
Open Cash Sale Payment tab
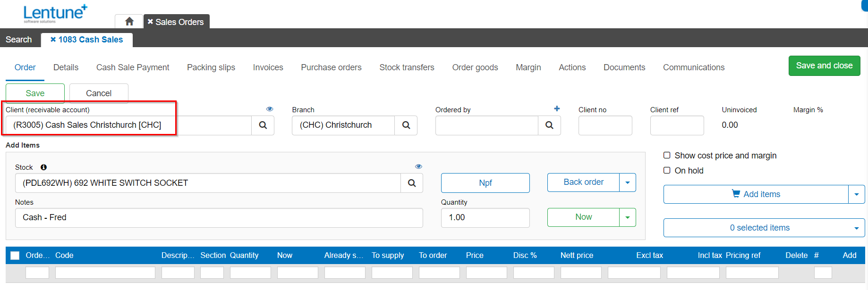(133, 67)
